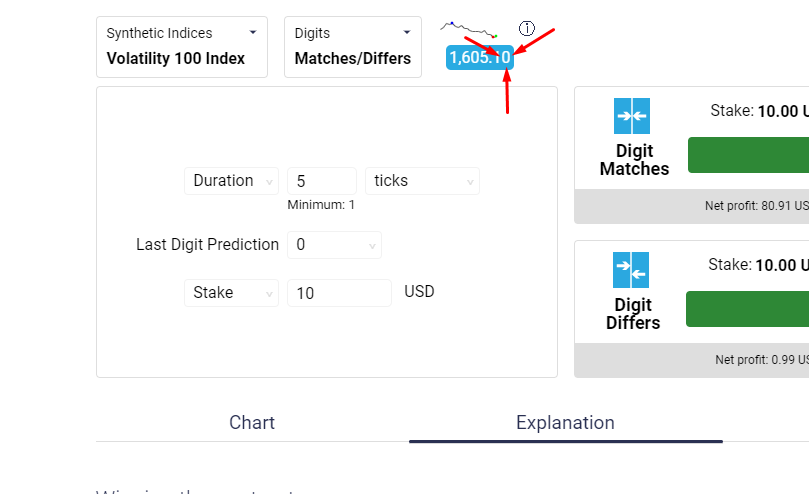Click the Digit Differs icon
The height and width of the screenshot is (494, 809).
pyautogui.click(x=630, y=270)
